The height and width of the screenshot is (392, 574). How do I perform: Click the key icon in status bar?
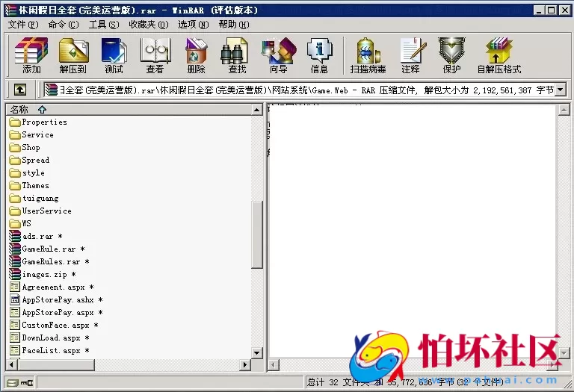click(x=27, y=383)
